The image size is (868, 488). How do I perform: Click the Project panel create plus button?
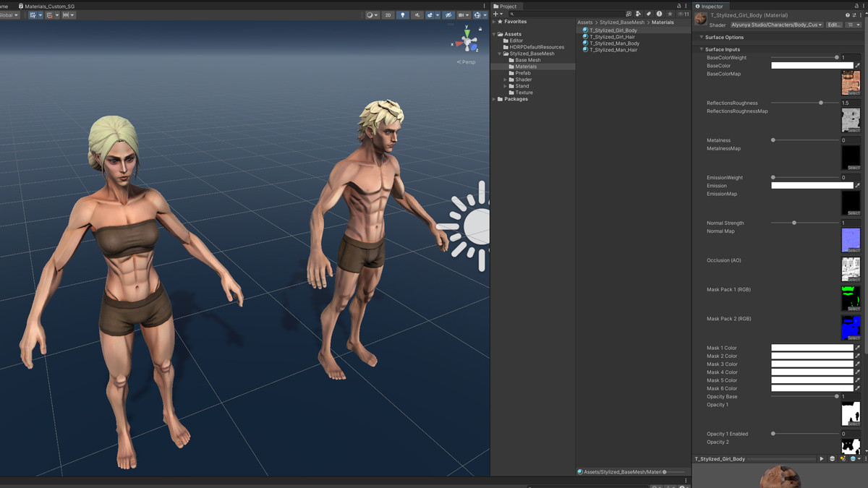point(498,14)
